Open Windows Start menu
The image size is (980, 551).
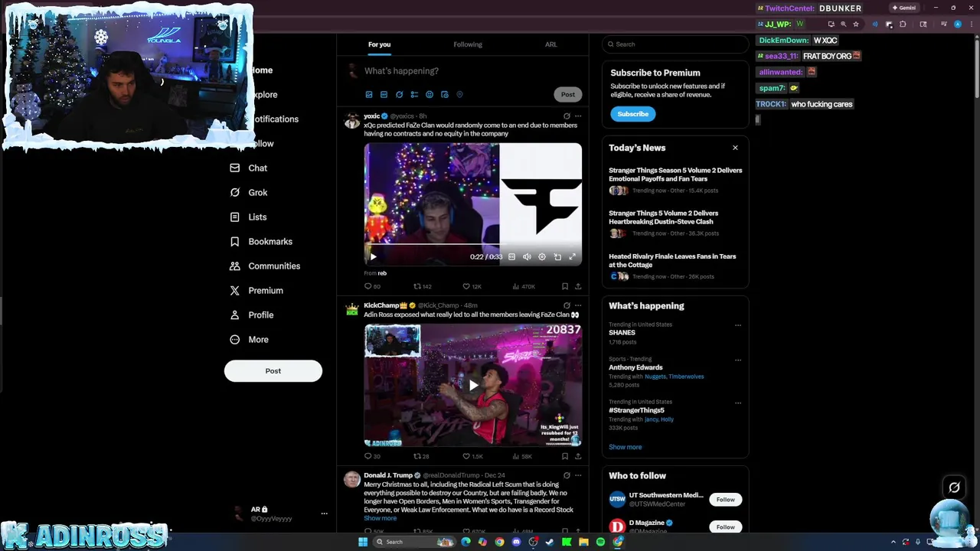(x=363, y=542)
